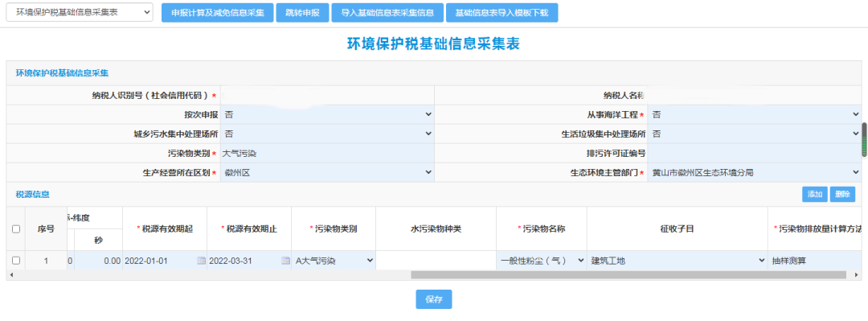This screenshot has height=321, width=868.
Task: Open the 生产经营所在区划 dropdown showing 徽州区
Action: pos(328,172)
